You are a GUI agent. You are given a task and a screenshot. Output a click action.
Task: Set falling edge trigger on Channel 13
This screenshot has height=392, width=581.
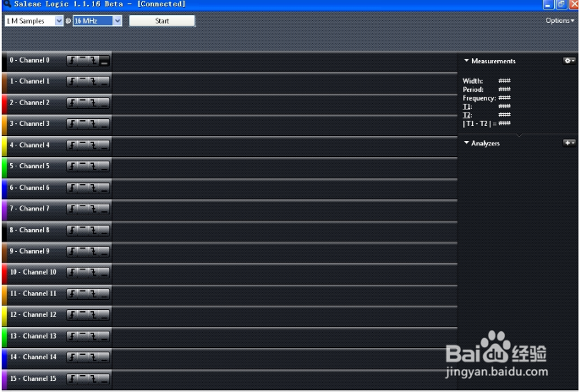pyautogui.click(x=93, y=336)
